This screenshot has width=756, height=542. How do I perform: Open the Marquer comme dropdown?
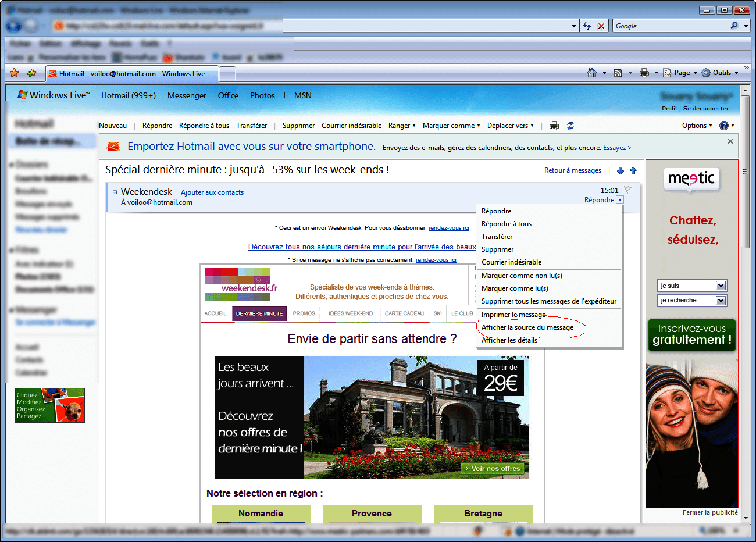coord(451,126)
